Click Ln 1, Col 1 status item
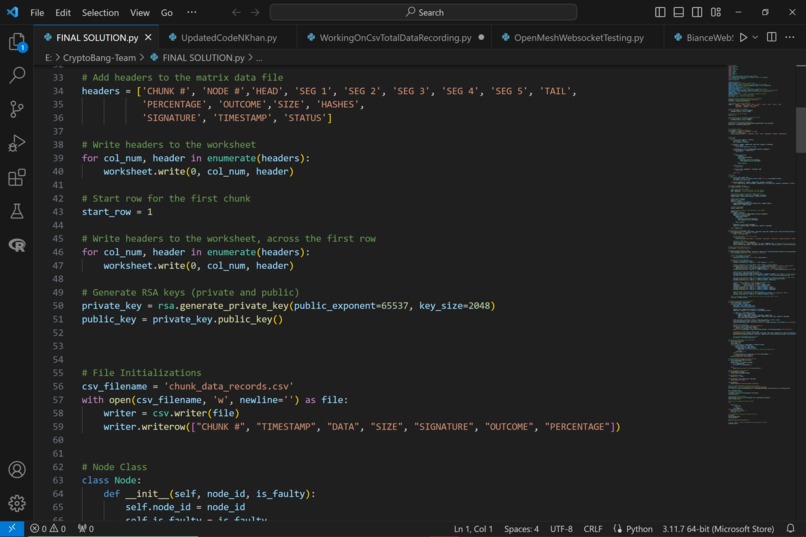 click(x=473, y=528)
